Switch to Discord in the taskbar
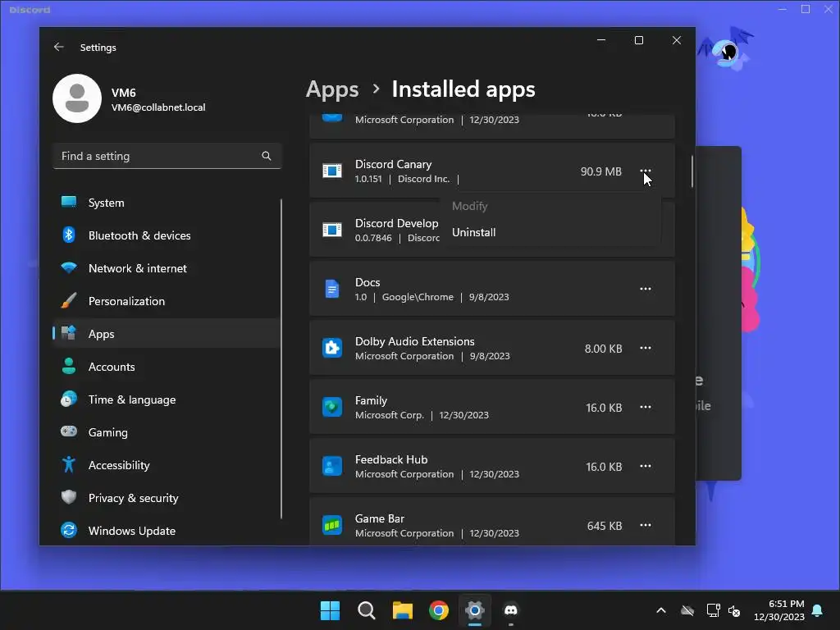The image size is (840, 630). 511,610
